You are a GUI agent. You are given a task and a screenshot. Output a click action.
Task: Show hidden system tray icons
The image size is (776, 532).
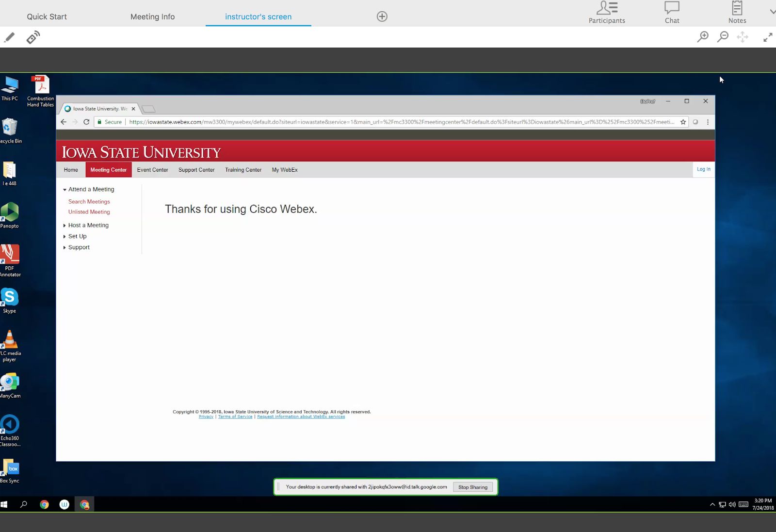[712, 504]
